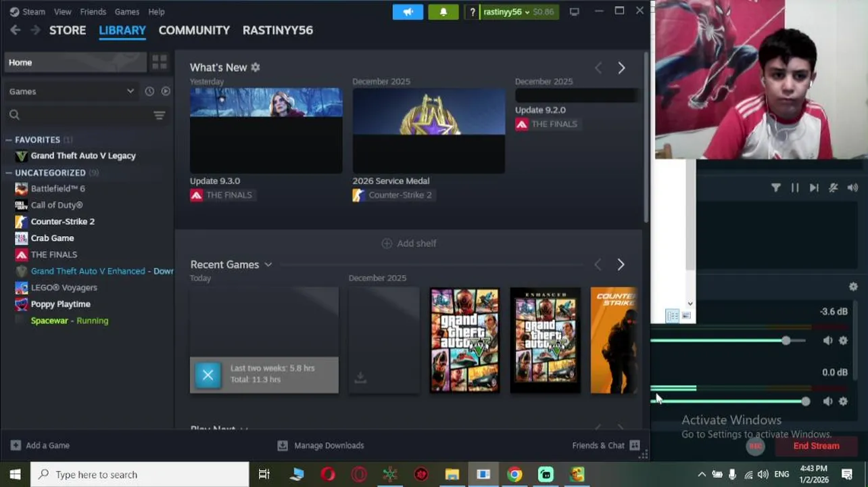
Task: Skip to next in streaming panel
Action: (x=814, y=187)
